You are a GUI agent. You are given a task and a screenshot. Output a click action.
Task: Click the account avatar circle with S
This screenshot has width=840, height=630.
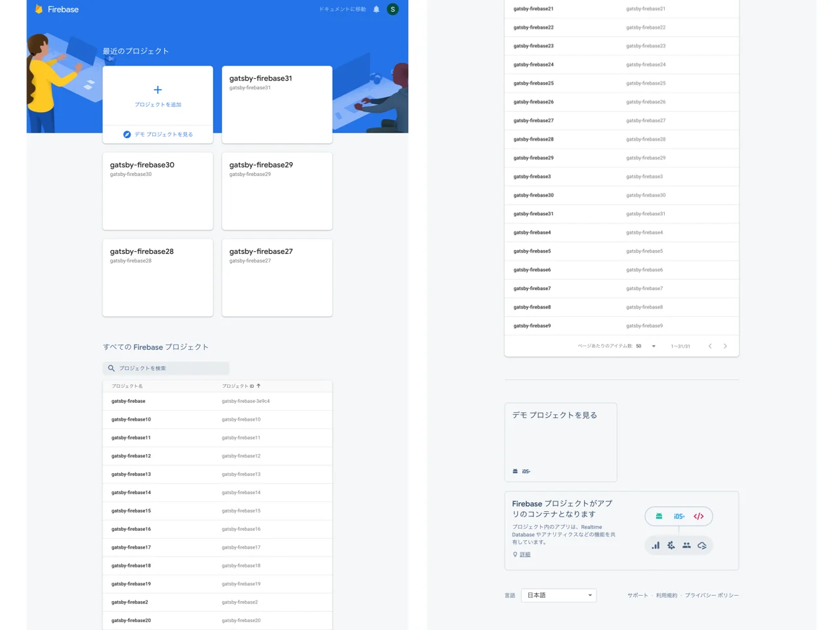[392, 9]
